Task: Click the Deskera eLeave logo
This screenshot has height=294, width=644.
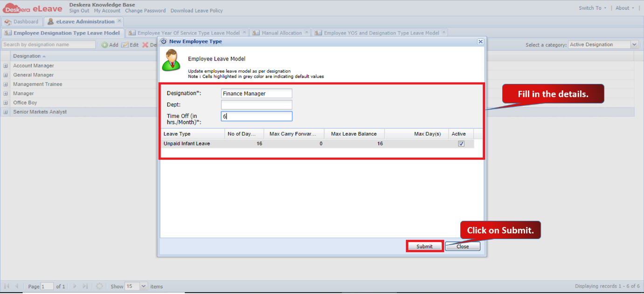Action: [x=33, y=8]
